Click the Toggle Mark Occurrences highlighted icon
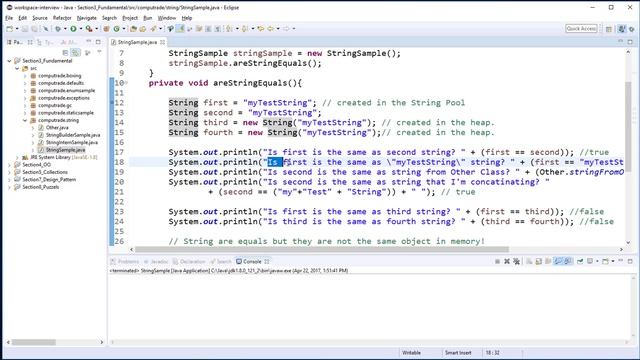 pyautogui.click(x=180, y=29)
